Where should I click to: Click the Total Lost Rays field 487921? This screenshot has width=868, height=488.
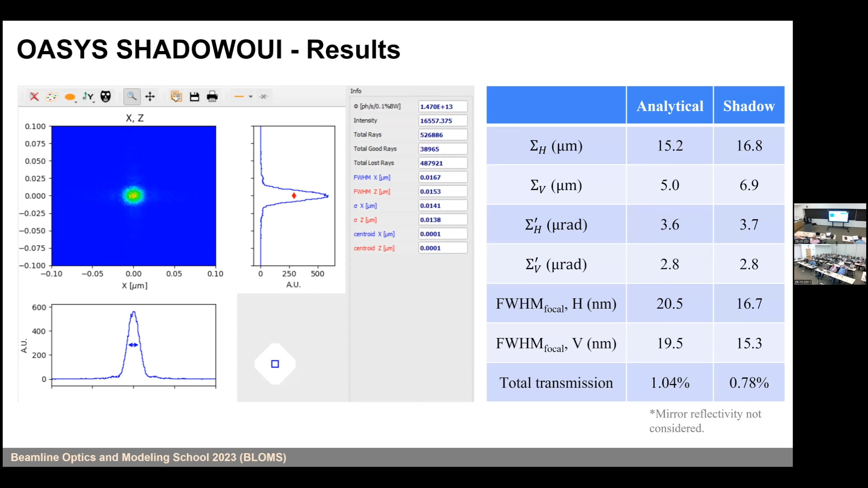tap(443, 163)
